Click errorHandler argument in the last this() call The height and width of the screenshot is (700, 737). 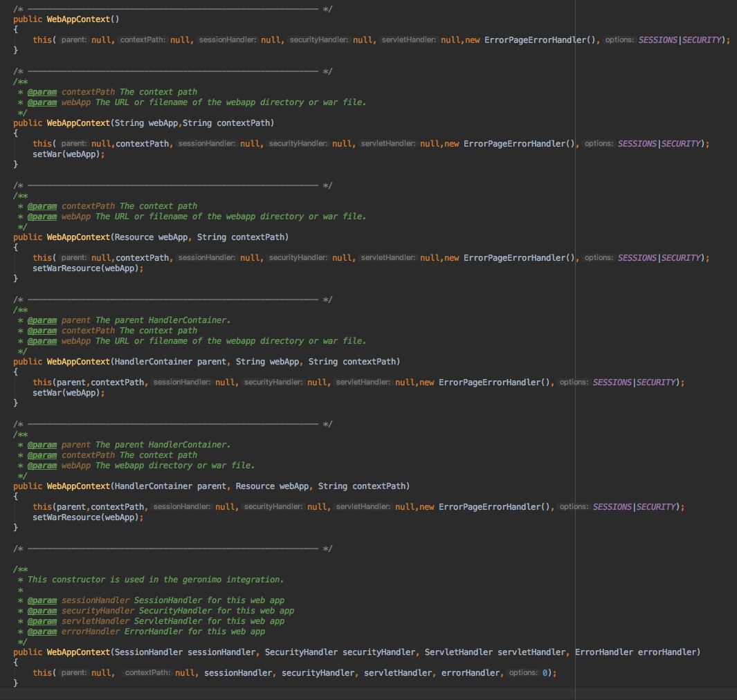point(473,673)
